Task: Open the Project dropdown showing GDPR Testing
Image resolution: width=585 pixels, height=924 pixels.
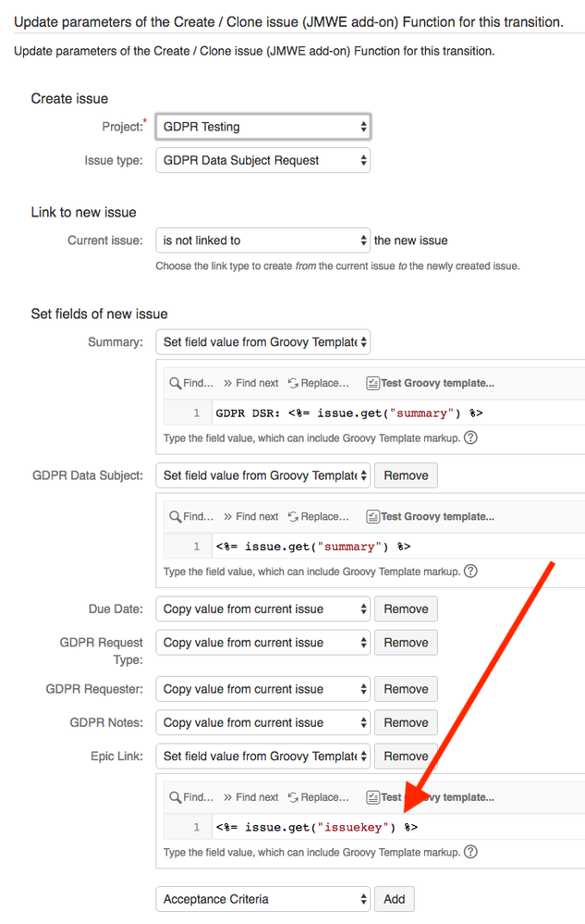Action: (262, 127)
